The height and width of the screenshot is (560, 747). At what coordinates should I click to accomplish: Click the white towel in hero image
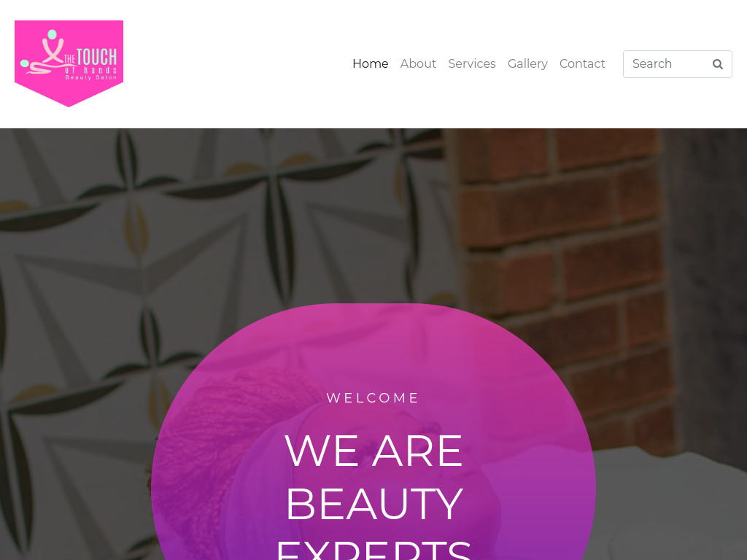667,505
